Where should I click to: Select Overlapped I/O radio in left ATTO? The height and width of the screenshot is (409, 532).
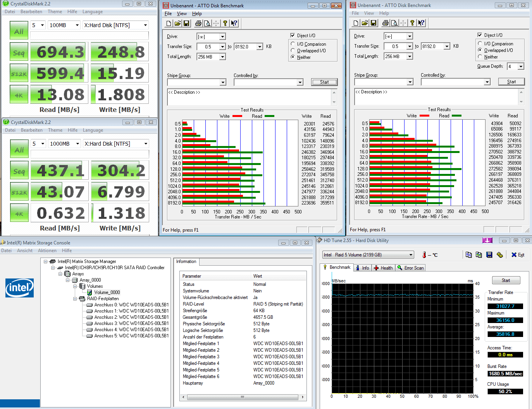tap(293, 50)
